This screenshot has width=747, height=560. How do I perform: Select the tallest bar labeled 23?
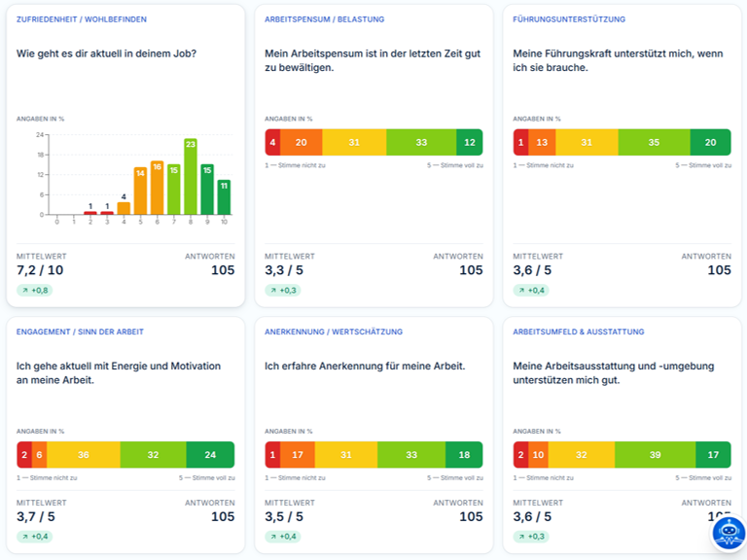click(191, 176)
